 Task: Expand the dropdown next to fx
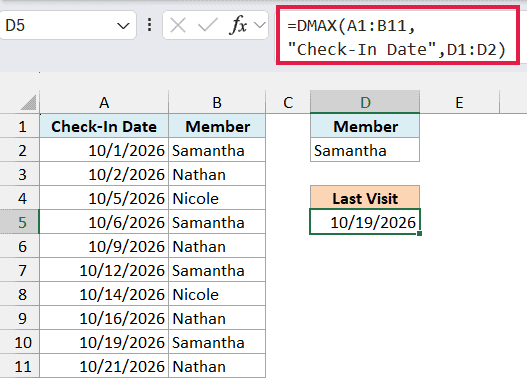pyautogui.click(x=260, y=25)
